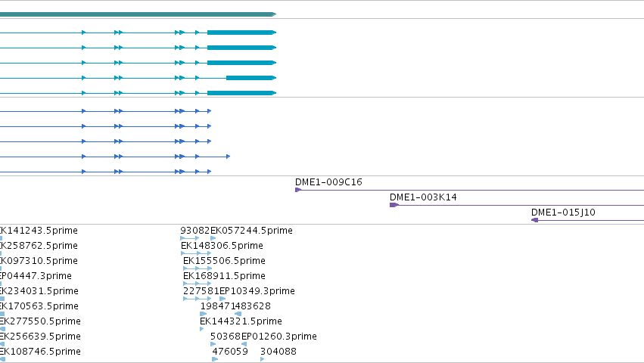Click purple start glyph of DME1-003K14
Screen dimensions: 644x363
[x=394, y=205]
